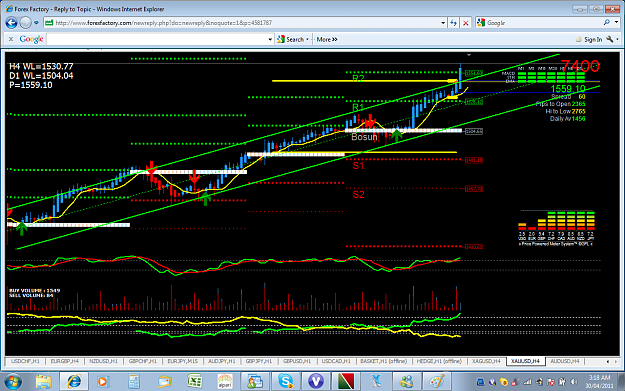Screen dimensions: 625x391
Task: Open Windows Media Player from taskbar
Action: [103, 382]
